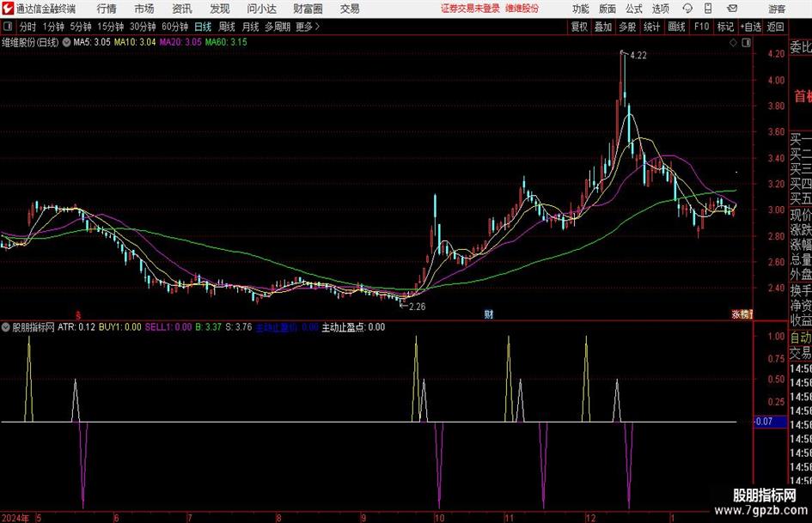Image resolution: width=812 pixels, height=523 pixels.
Task: Open the 公式 menu
Action: (634, 9)
